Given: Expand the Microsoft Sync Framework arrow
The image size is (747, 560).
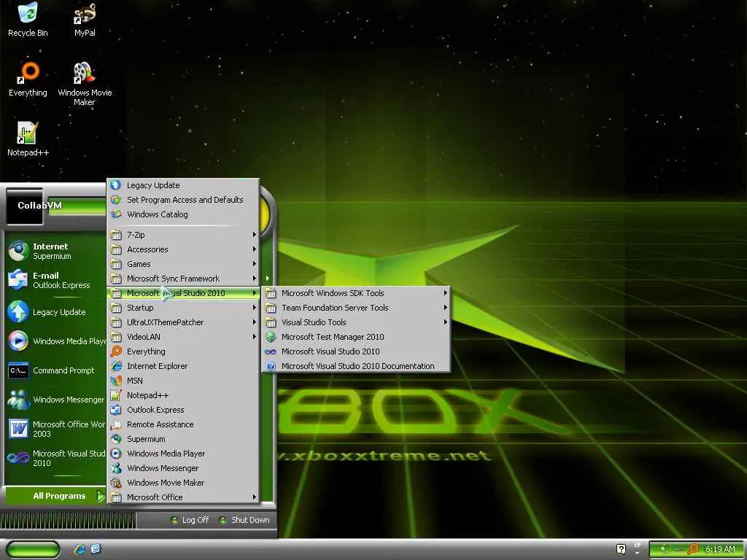Looking at the screenshot, I should (255, 279).
